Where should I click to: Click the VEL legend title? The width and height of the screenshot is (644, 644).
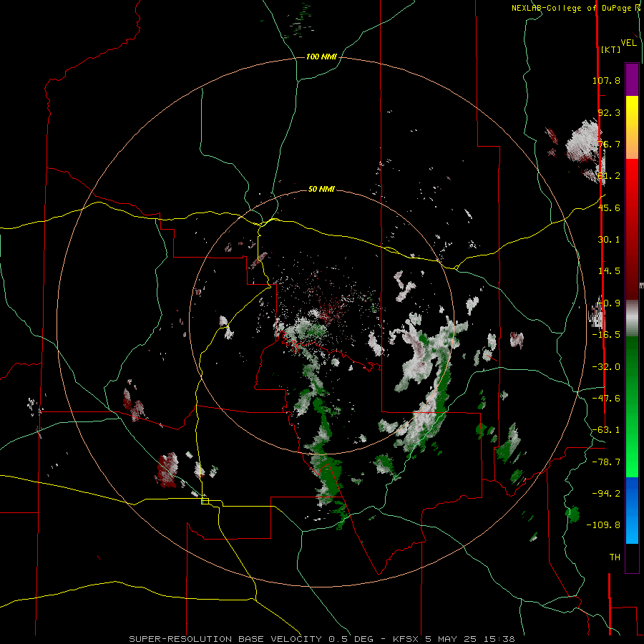click(628, 43)
